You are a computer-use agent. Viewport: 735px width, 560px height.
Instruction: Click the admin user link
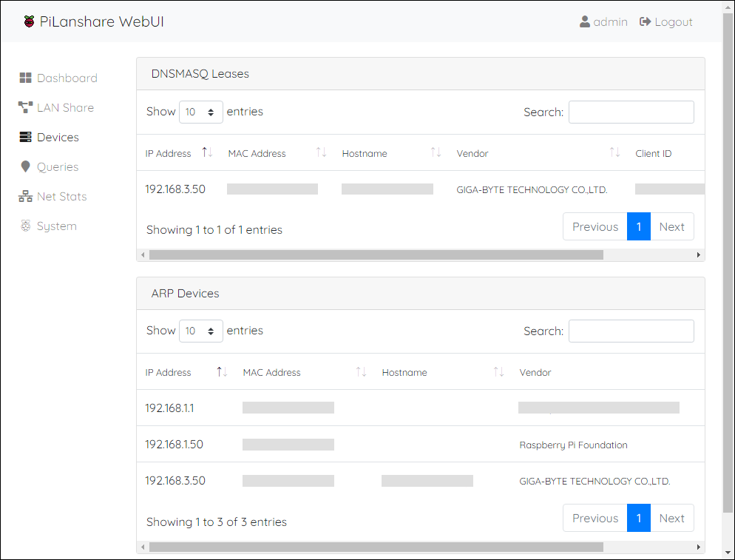(603, 21)
